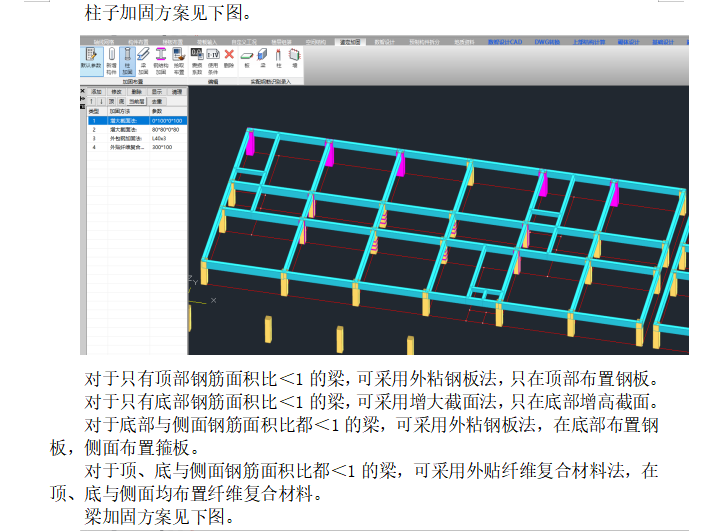Click paragraph beginning 对于只有底部钢筋面积比
713x531 pixels.
pyautogui.click(x=371, y=401)
